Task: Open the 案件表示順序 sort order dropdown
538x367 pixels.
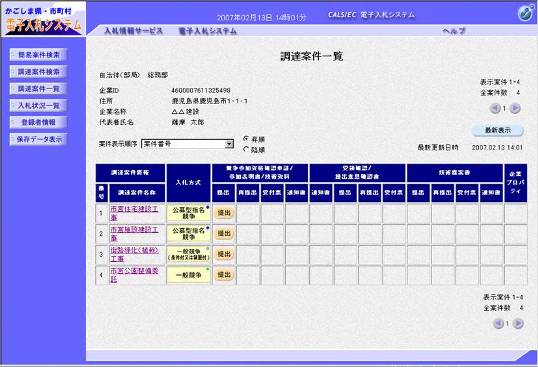Action: 188,144
